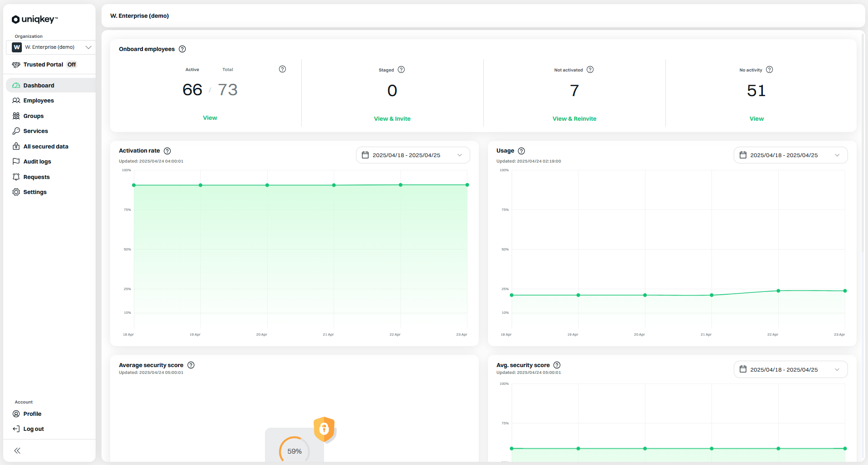The image size is (868, 465).
Task: Open help icon for Activation rate
Action: 168,151
